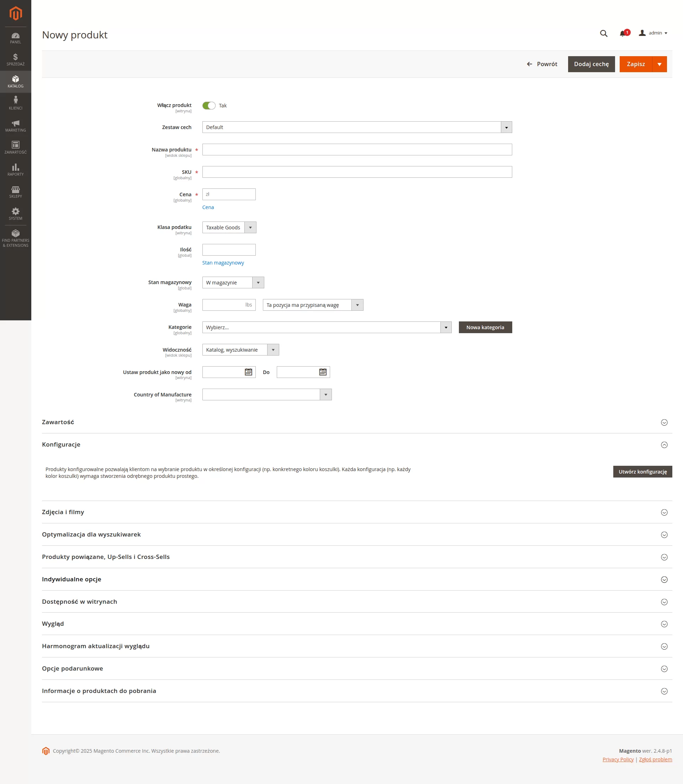683x784 pixels.
Task: Open the Sklepy sidebar menu
Action: 16,192
